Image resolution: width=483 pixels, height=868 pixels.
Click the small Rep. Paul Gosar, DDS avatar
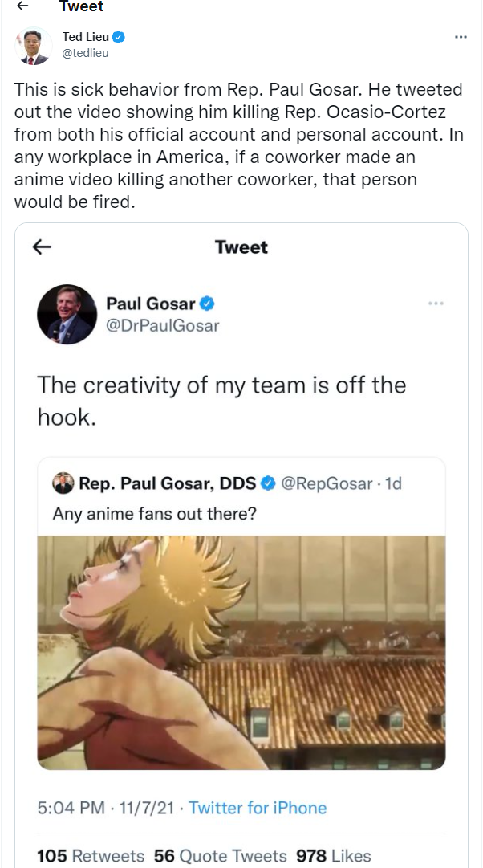tap(63, 483)
